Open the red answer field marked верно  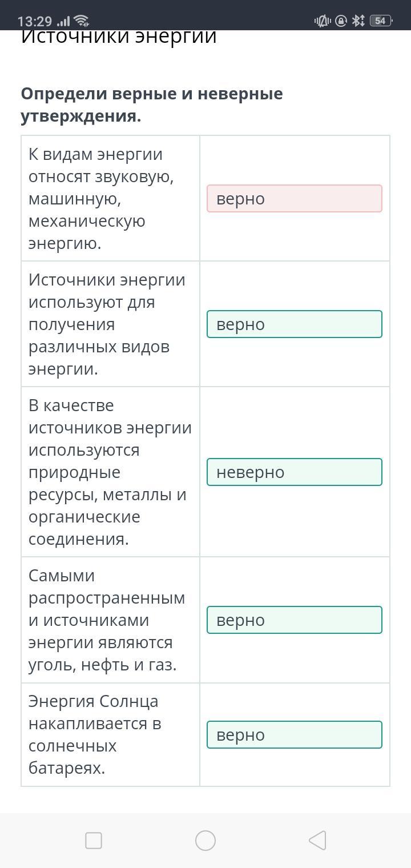click(294, 199)
